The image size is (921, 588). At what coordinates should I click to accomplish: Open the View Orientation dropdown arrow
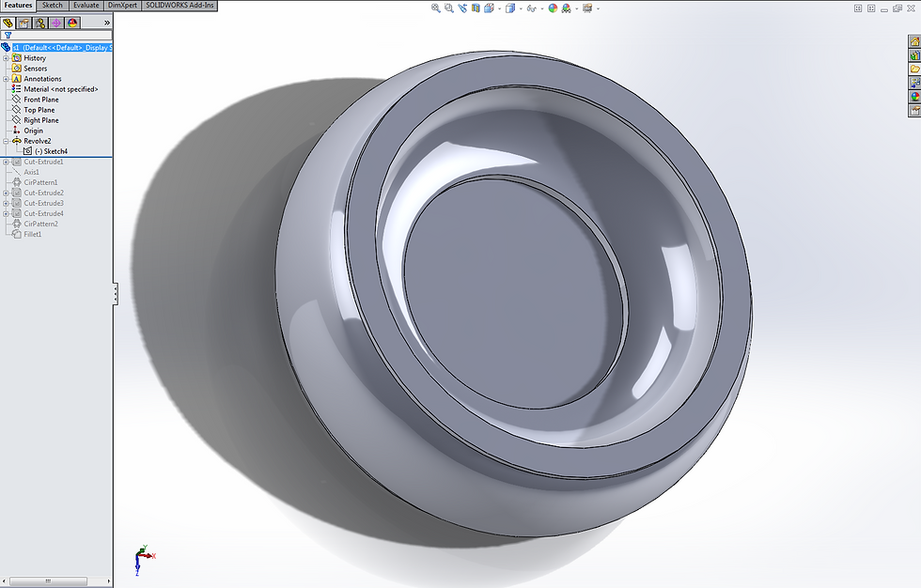(499, 8)
